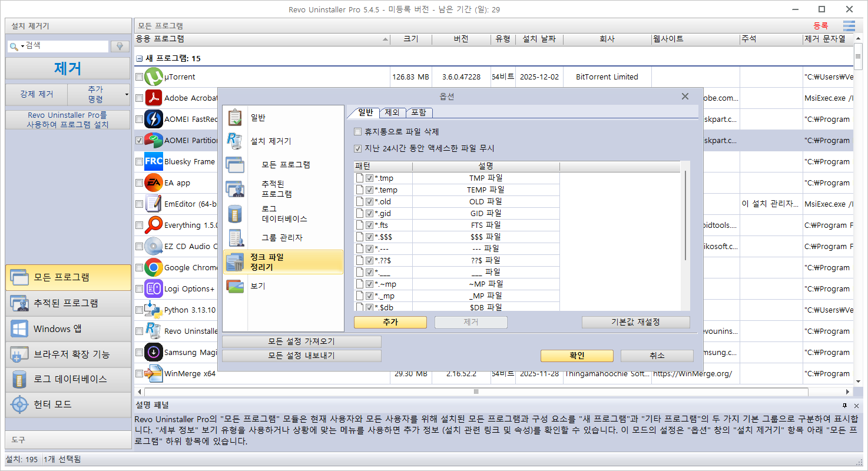Click the 기본값 재설정 button
Screen dimensions: 868x471
[635, 323]
